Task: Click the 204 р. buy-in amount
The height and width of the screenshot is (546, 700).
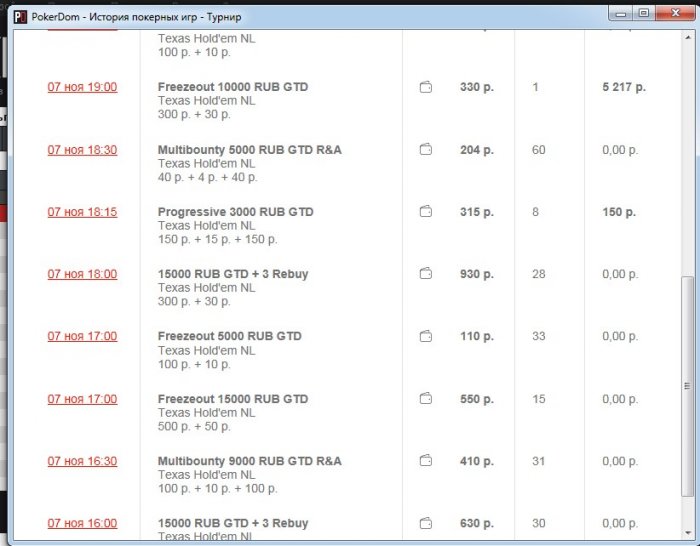Action: point(477,150)
